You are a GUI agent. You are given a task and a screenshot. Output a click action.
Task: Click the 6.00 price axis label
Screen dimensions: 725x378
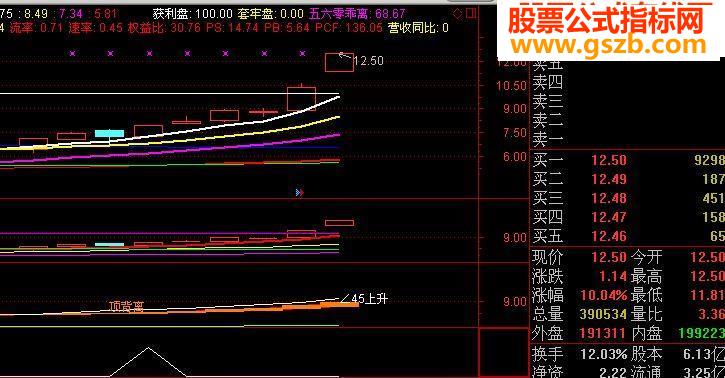[515, 157]
